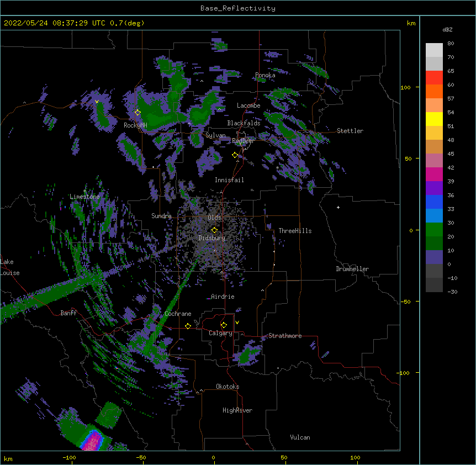Click the Airdrie city label

point(223,297)
